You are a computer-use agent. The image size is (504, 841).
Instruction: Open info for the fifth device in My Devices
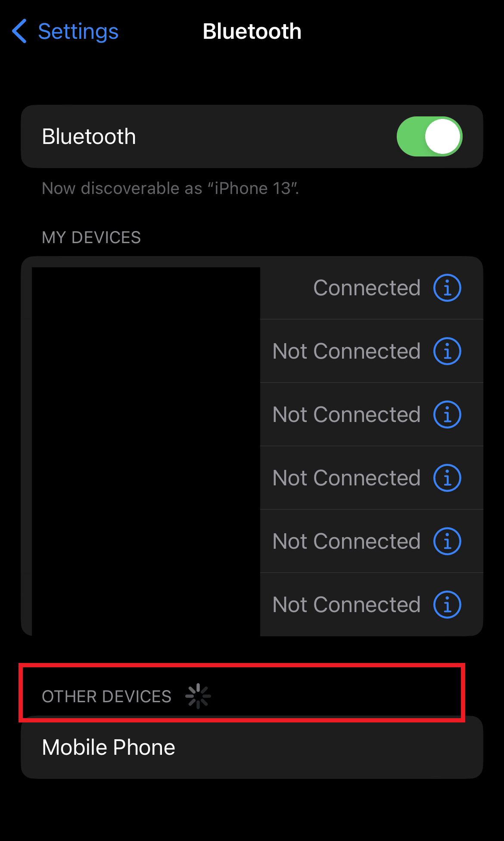[x=447, y=541]
